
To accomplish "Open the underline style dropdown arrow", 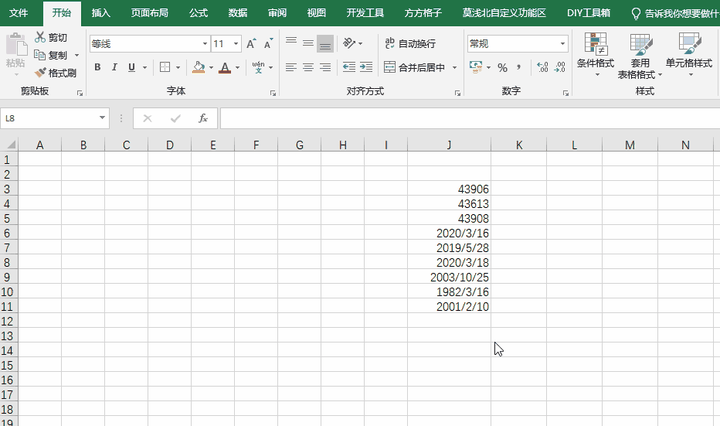I will click(x=145, y=67).
